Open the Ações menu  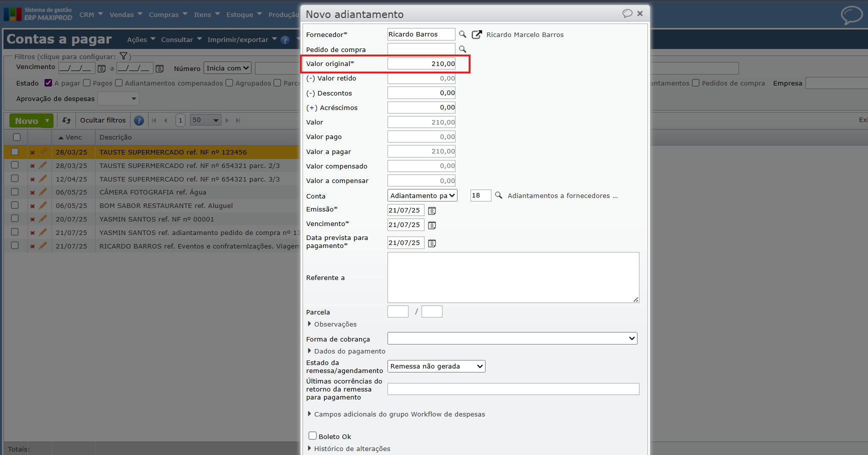click(x=141, y=39)
